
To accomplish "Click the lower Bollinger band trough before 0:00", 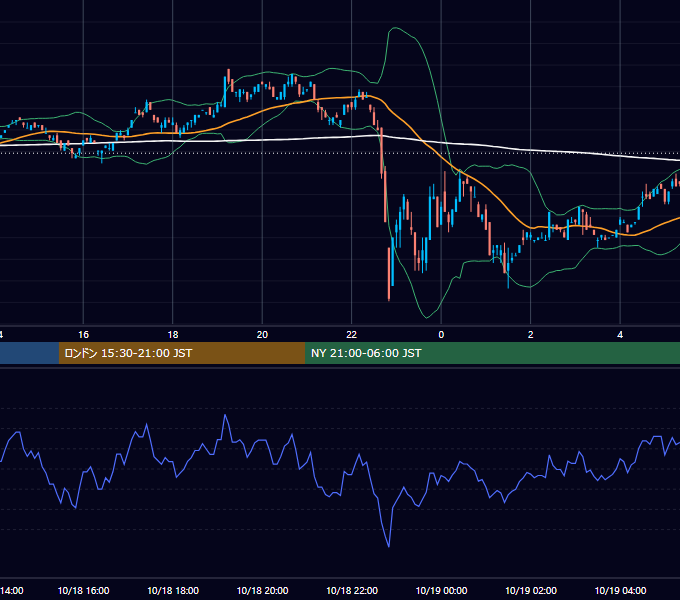I will click(426, 317).
